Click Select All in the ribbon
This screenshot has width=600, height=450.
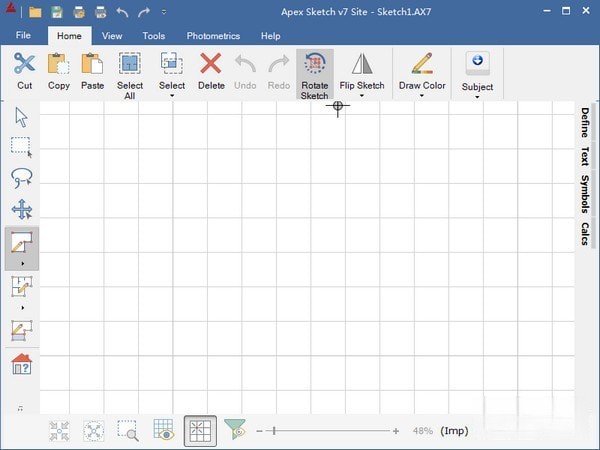130,75
